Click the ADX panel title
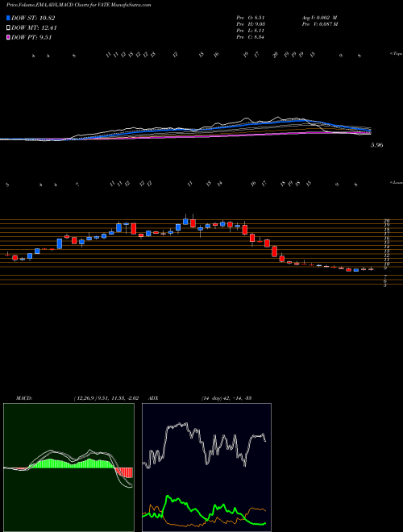403x532 pixels. click(154, 397)
